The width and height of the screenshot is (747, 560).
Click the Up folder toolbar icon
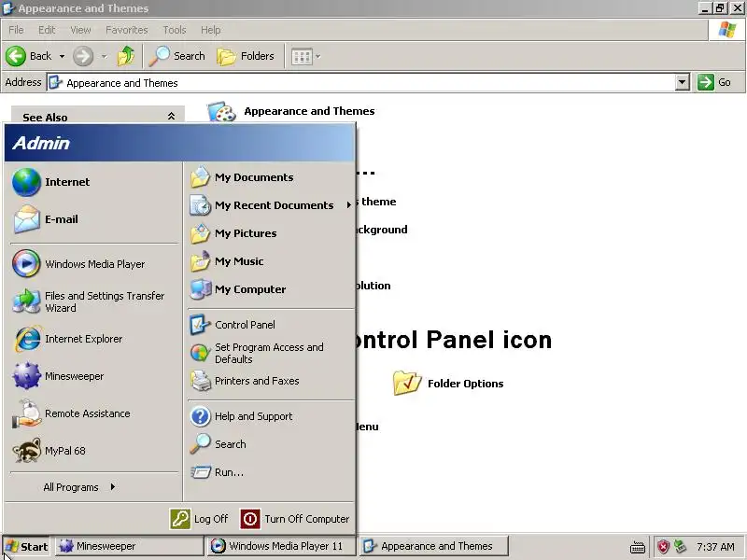coord(126,56)
